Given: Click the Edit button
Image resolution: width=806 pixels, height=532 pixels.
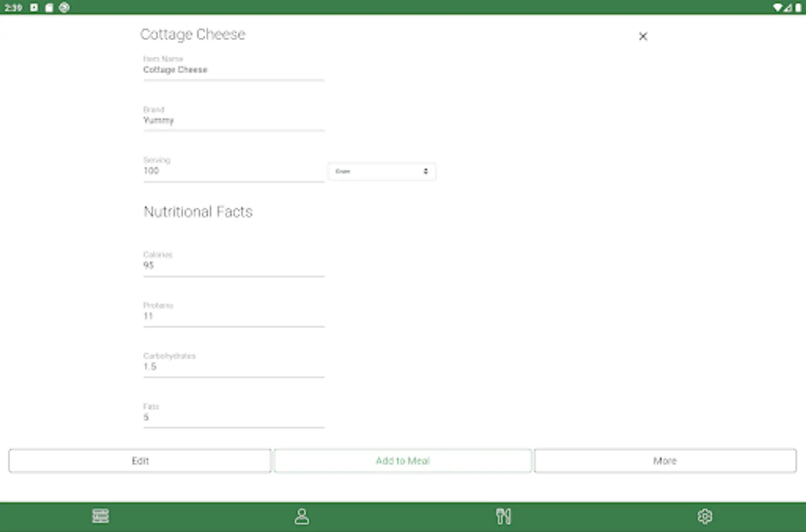Looking at the screenshot, I should tap(140, 460).
